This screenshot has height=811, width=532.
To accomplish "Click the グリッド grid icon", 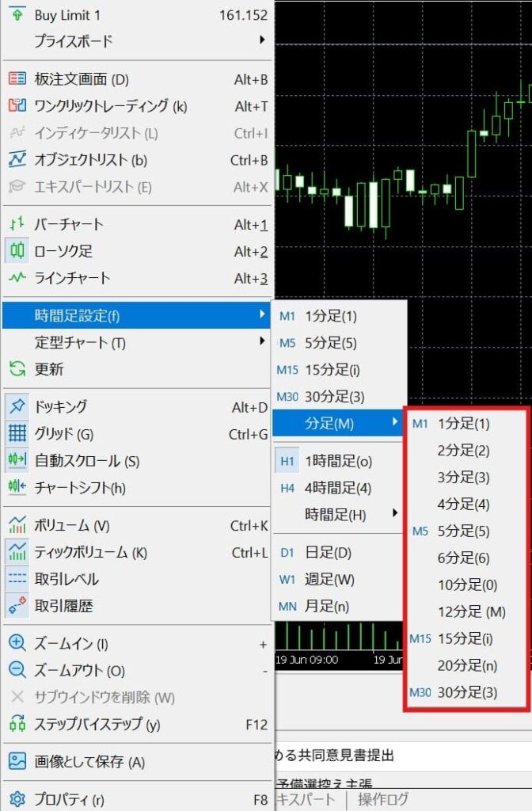I will click(17, 433).
